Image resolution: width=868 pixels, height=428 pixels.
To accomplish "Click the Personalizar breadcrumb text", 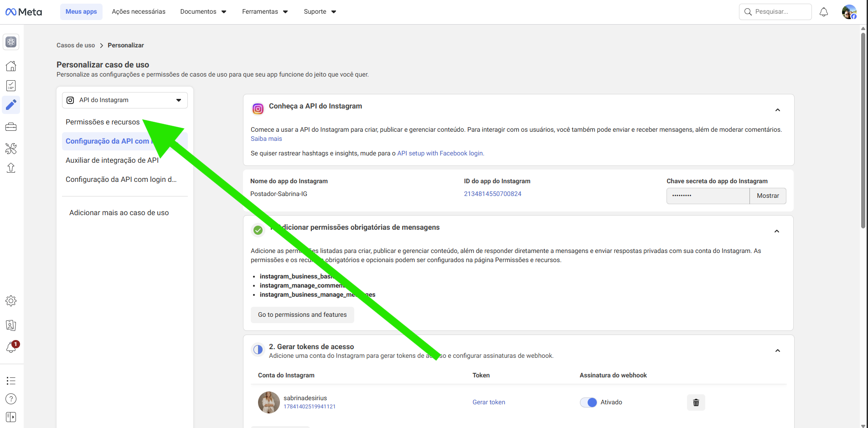I will (126, 45).
